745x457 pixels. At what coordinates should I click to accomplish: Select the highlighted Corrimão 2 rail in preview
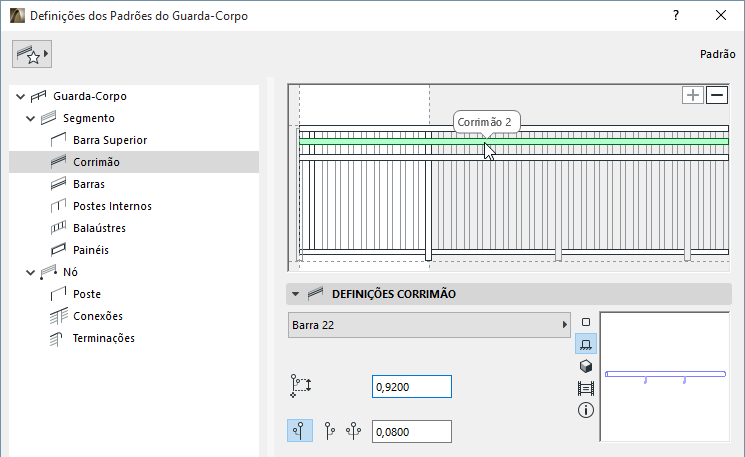click(x=514, y=142)
